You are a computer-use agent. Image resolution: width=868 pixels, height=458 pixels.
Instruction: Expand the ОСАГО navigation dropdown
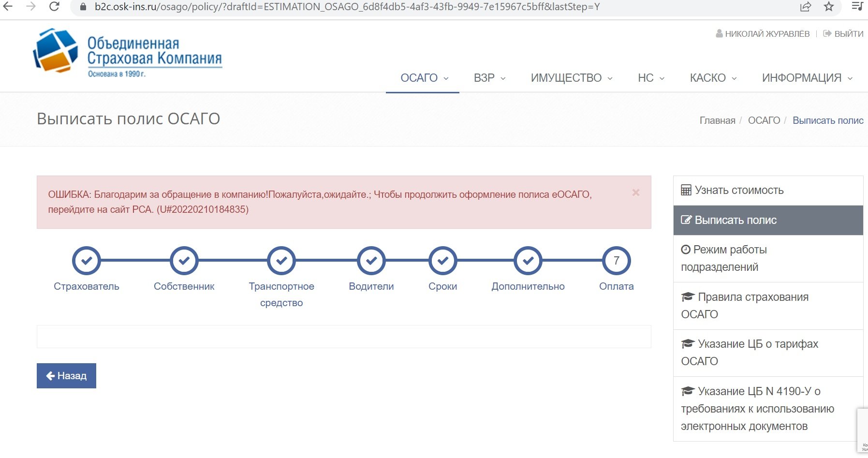[x=424, y=78]
